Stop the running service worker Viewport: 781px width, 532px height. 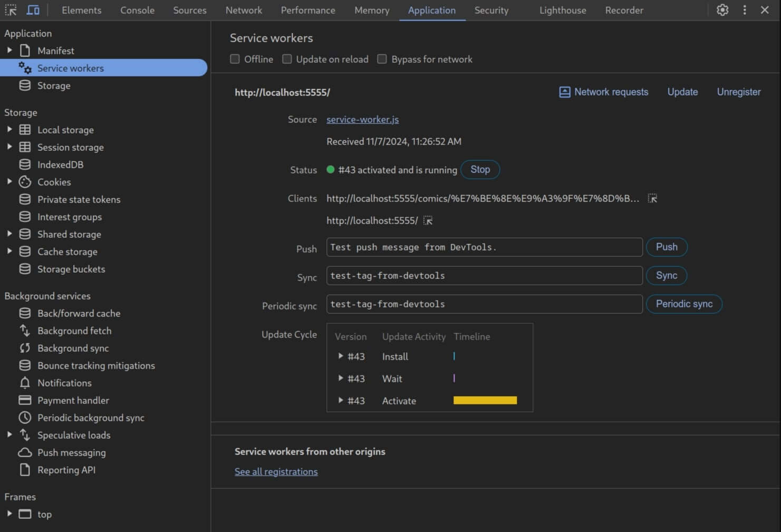(480, 170)
